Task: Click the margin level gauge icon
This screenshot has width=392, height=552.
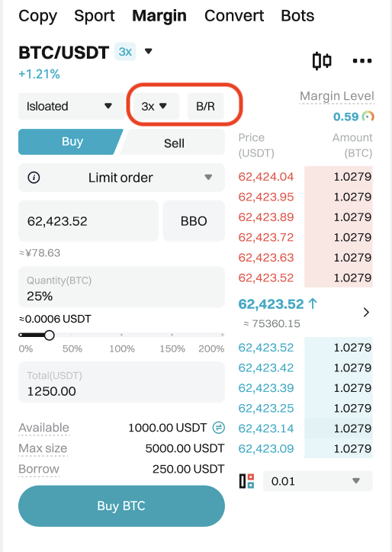Action: pos(368,117)
